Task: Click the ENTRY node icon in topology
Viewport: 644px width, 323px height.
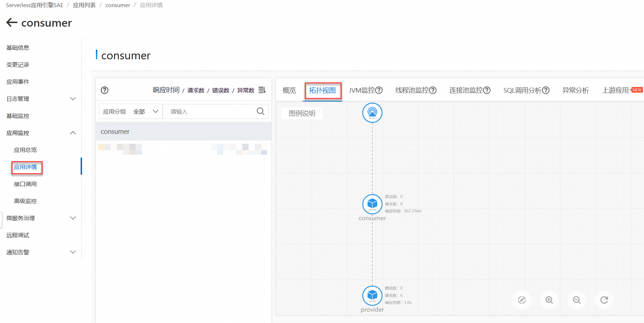Action: click(372, 113)
